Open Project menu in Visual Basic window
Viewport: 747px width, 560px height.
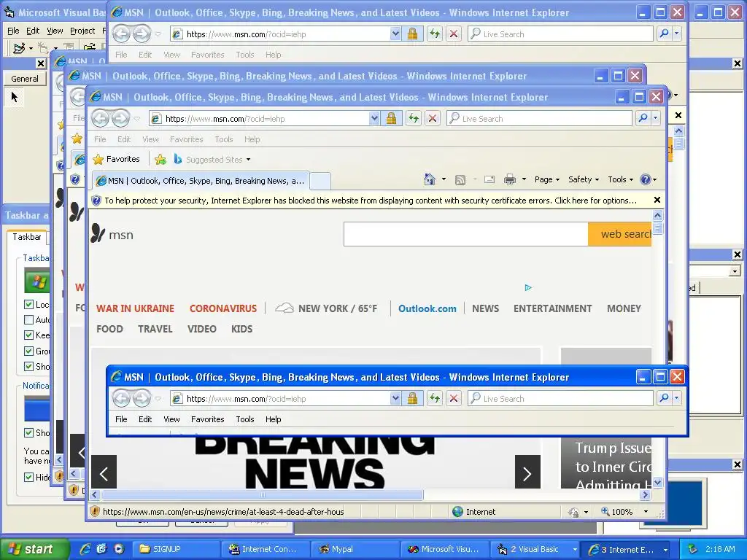pos(82,31)
